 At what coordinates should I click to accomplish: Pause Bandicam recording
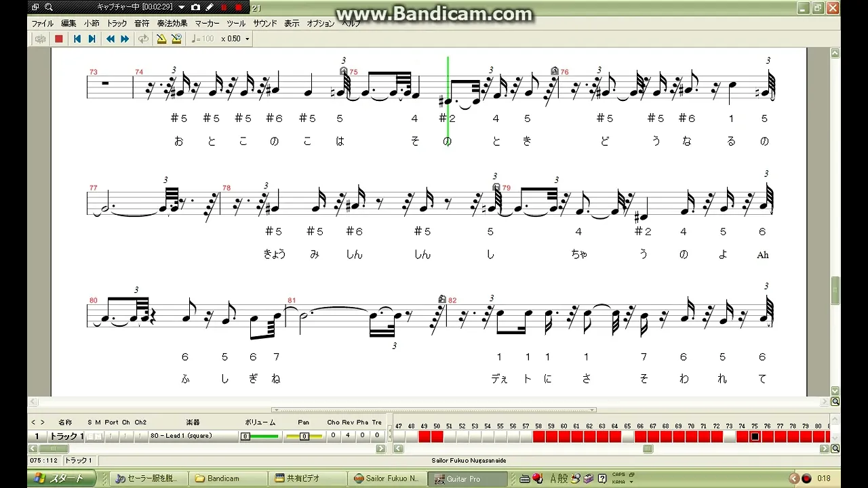pyautogui.click(x=224, y=7)
